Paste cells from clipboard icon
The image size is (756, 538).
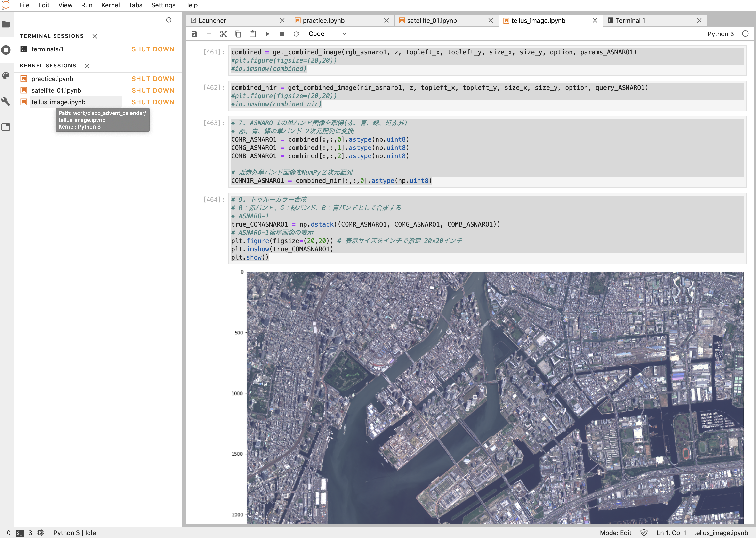[253, 34]
